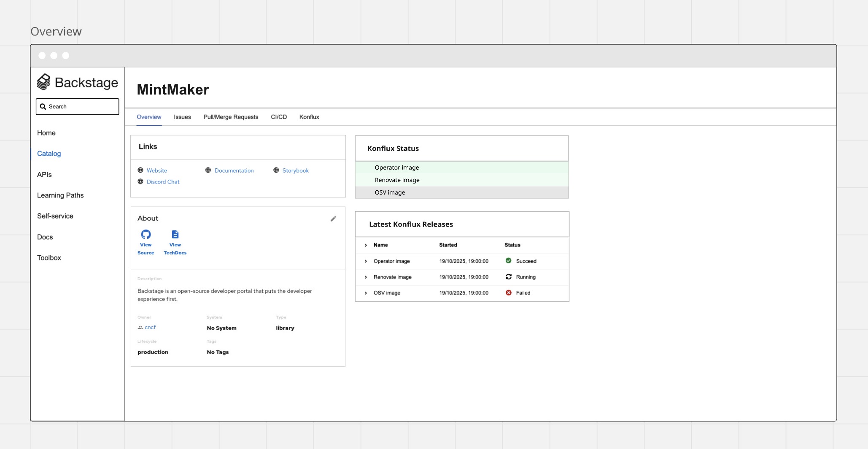
Task: Expand the OSV image release row
Action: pyautogui.click(x=366, y=293)
